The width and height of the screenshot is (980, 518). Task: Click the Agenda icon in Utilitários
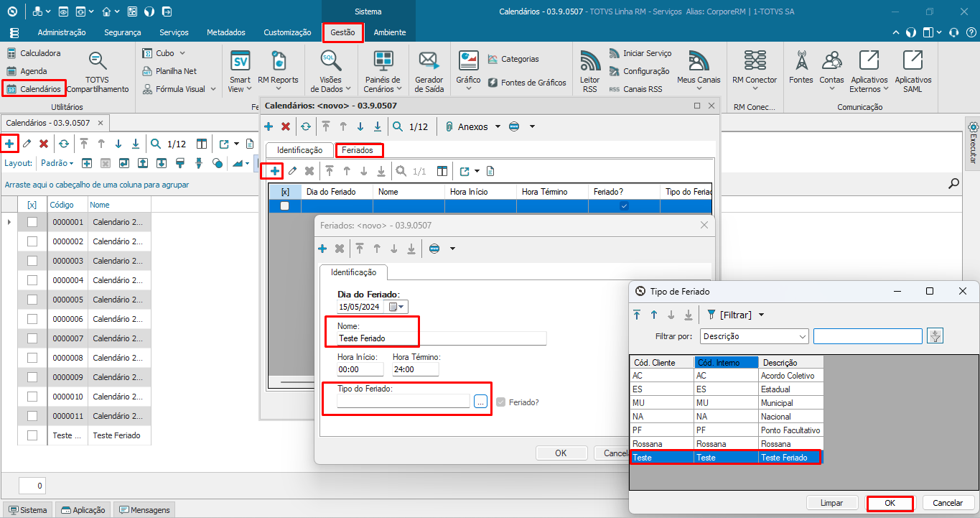point(11,71)
